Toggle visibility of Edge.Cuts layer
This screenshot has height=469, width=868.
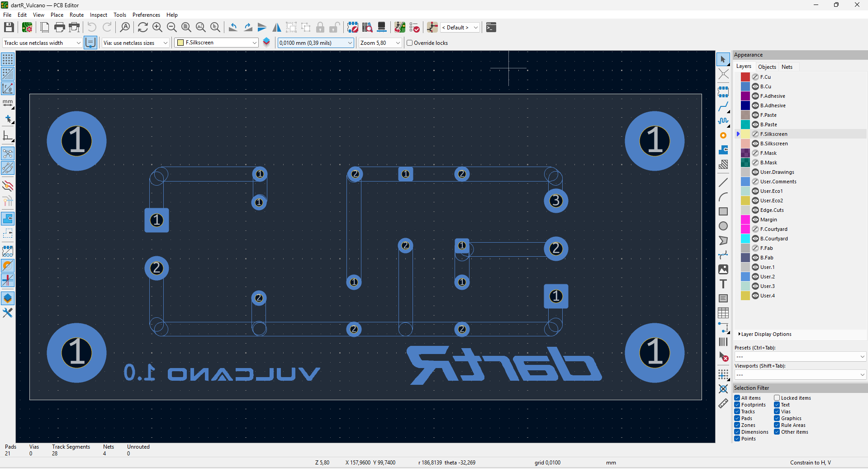[755, 210]
